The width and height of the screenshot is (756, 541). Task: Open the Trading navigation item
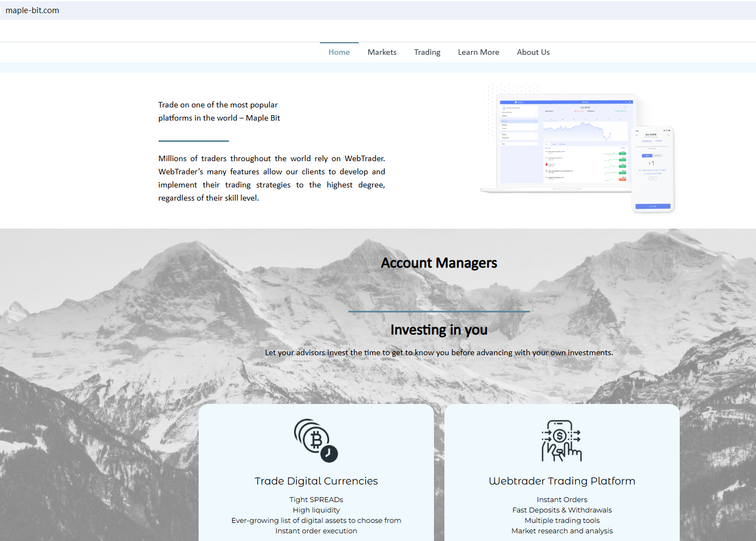tap(427, 52)
